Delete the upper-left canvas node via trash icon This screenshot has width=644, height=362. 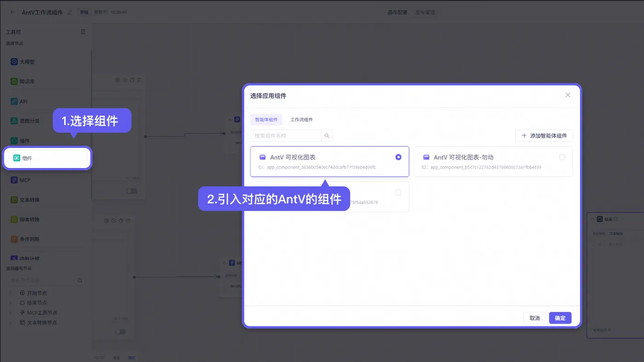click(x=139, y=80)
